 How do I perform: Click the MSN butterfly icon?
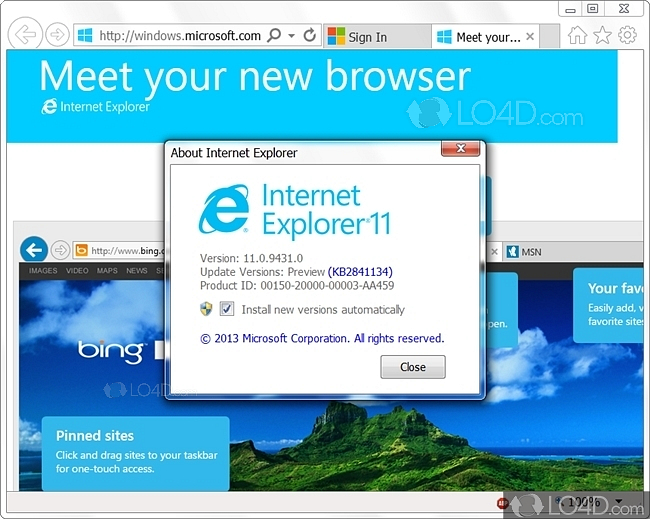pos(512,252)
